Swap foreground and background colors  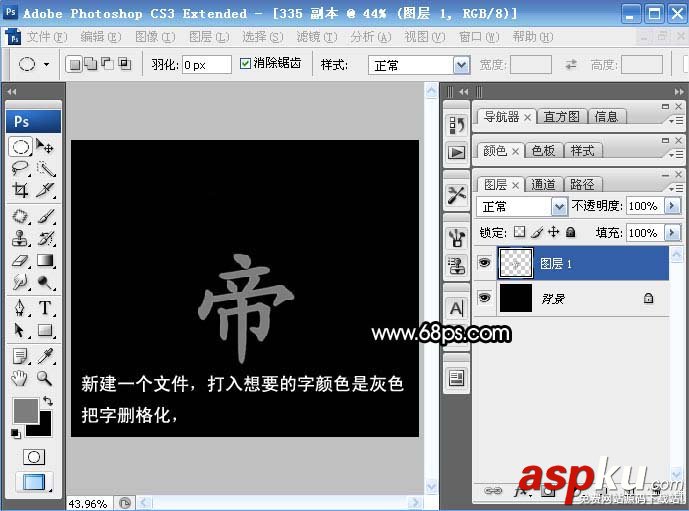click(48, 401)
